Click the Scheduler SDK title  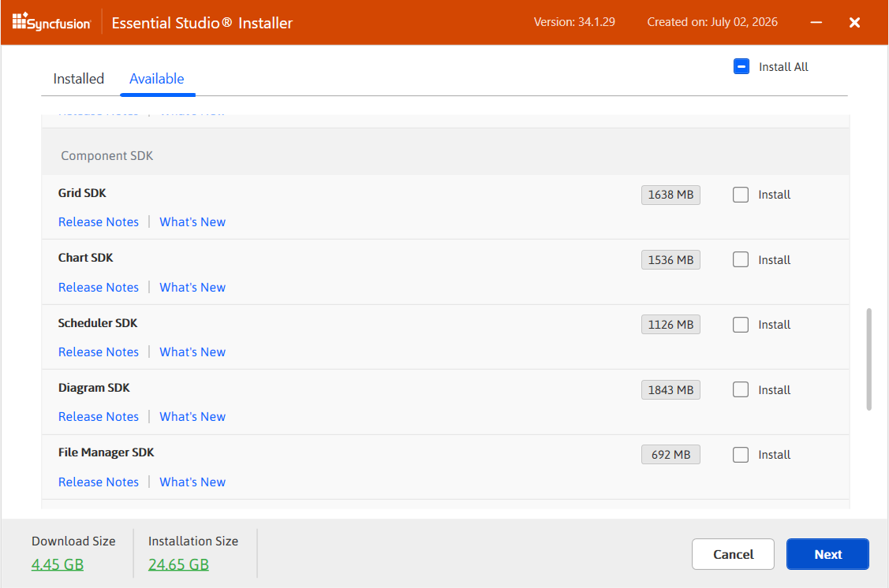click(x=98, y=323)
